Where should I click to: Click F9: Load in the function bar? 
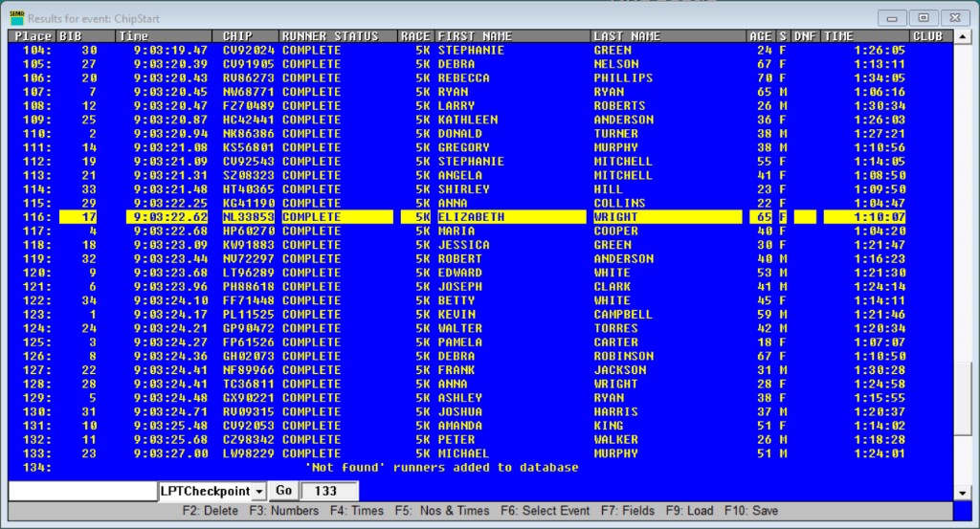689,511
